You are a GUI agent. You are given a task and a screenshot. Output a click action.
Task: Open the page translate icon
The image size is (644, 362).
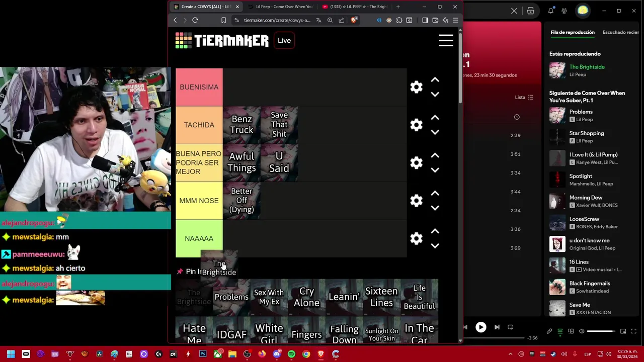(318, 20)
